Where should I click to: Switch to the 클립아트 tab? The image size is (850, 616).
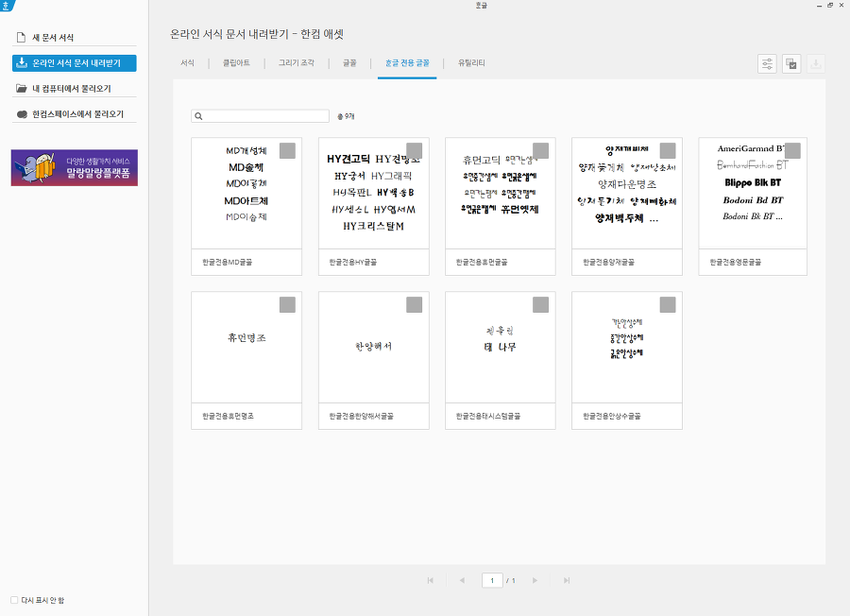pyautogui.click(x=236, y=63)
